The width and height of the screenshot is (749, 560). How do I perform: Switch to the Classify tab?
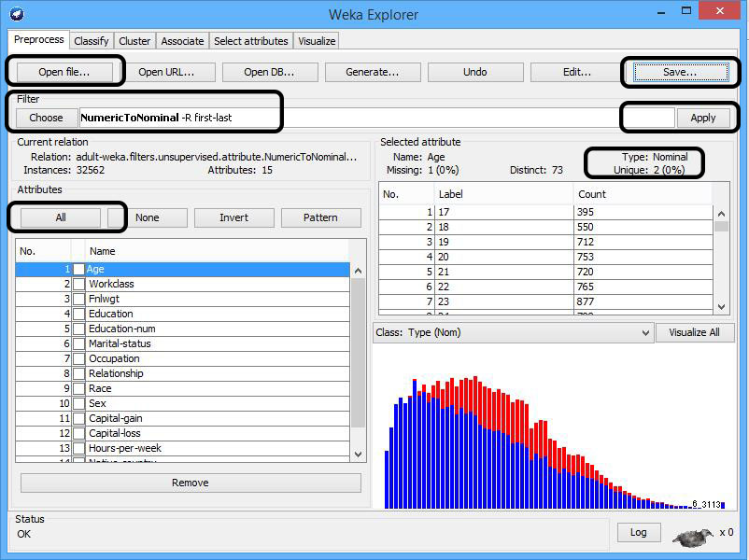pyautogui.click(x=91, y=40)
